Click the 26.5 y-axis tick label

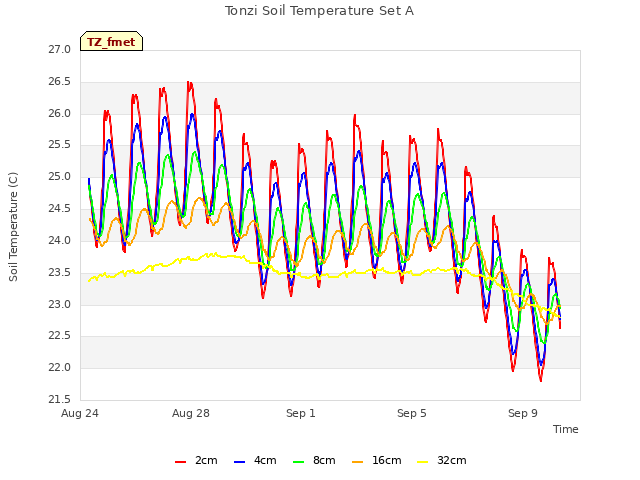60,82
